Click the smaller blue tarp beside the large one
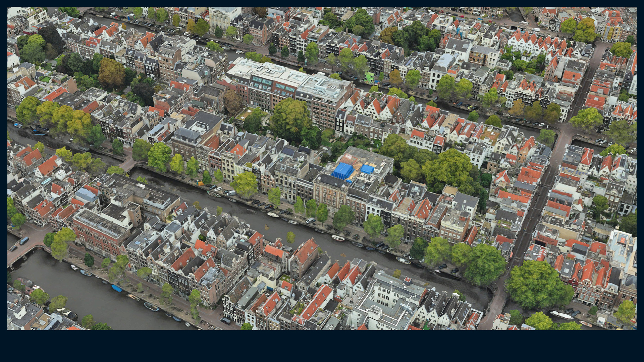This screenshot has height=362, width=644. (x=367, y=169)
